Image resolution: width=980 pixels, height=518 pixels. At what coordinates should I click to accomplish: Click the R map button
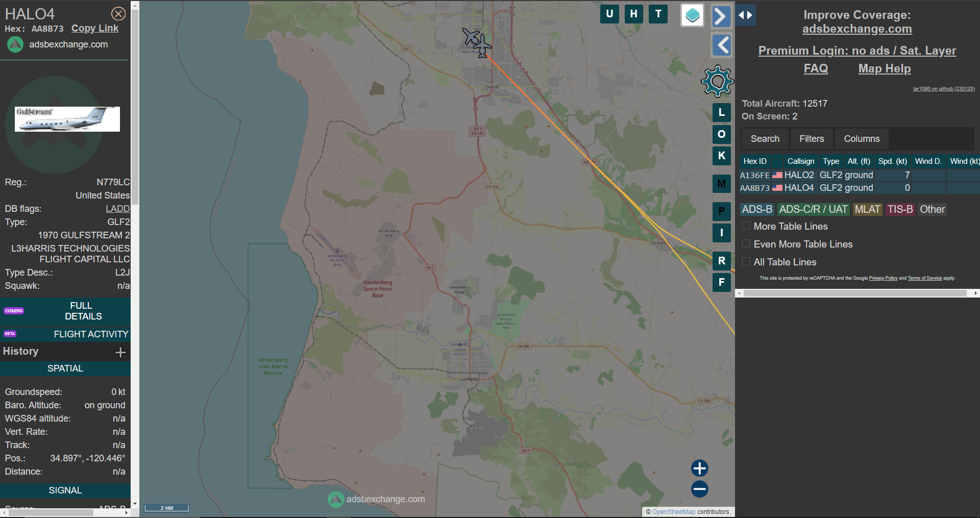click(722, 261)
